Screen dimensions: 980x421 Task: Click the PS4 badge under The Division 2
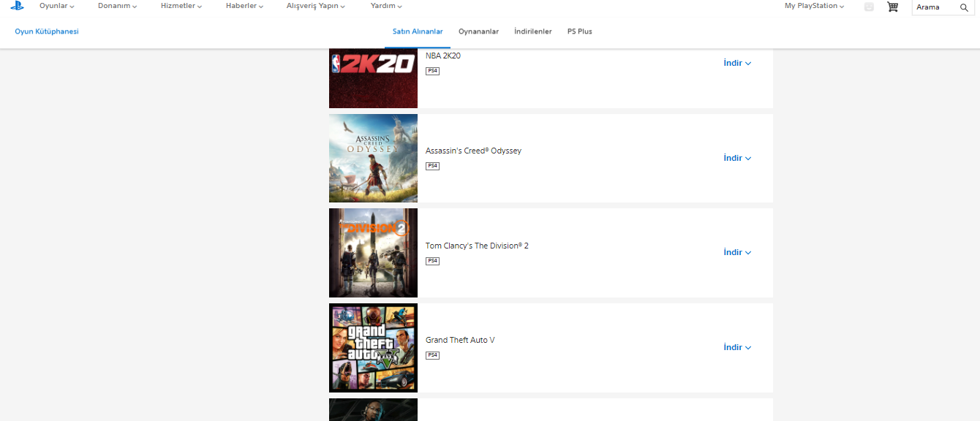[x=432, y=261]
